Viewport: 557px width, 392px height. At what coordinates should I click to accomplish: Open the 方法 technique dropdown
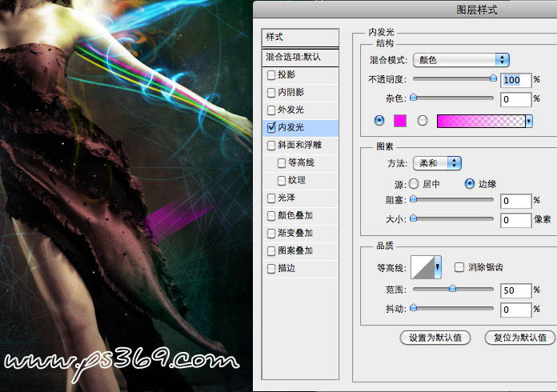437,163
